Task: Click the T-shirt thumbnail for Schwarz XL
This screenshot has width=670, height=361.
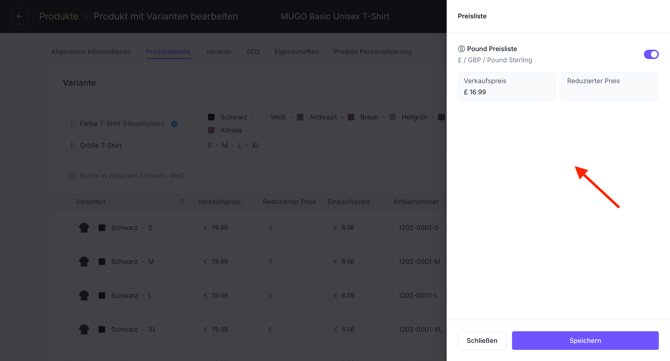Action: [84, 329]
